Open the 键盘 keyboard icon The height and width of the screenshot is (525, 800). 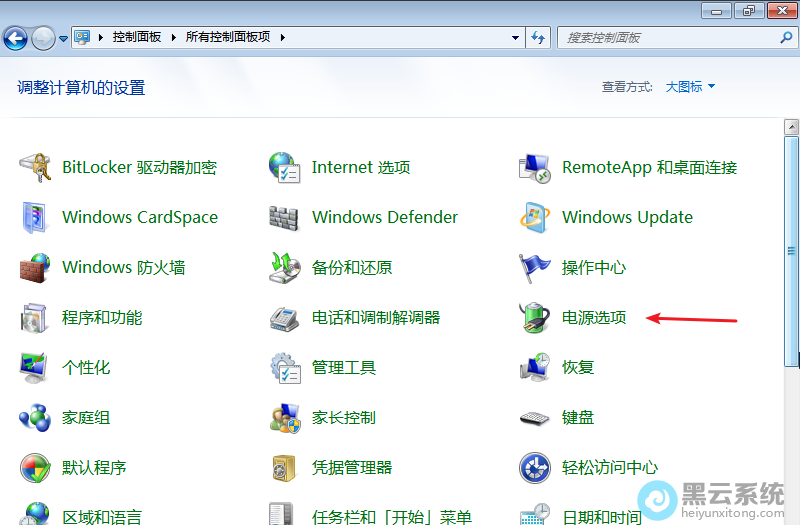click(x=535, y=418)
